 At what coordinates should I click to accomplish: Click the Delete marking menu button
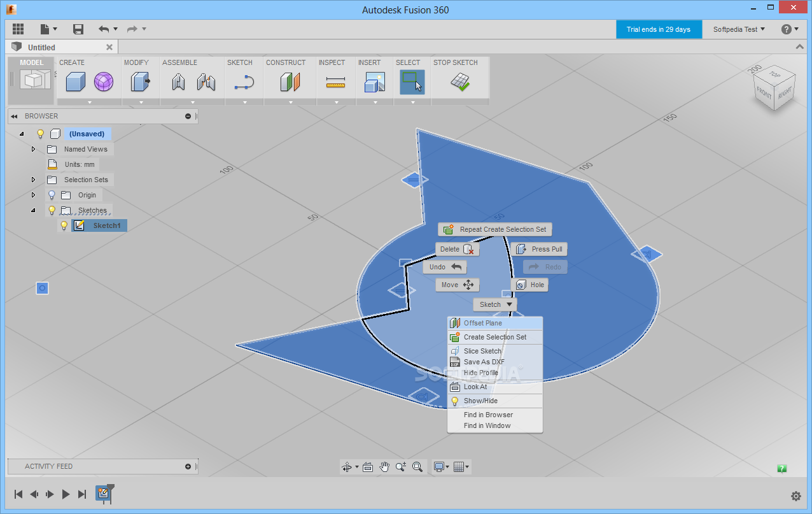point(458,249)
